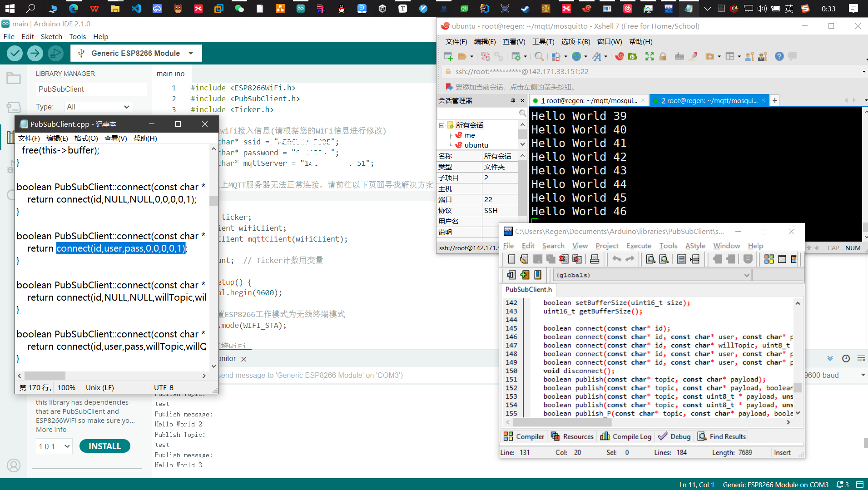The width and height of the screenshot is (868, 490).
Task: Click Dev-C++ print toolbar icon
Action: 595,259
